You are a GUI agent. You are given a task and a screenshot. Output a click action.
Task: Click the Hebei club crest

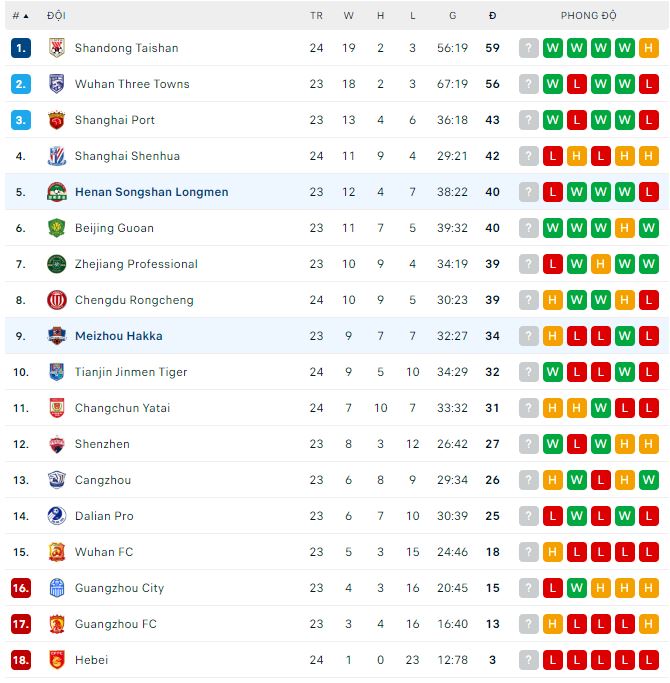(x=57, y=660)
